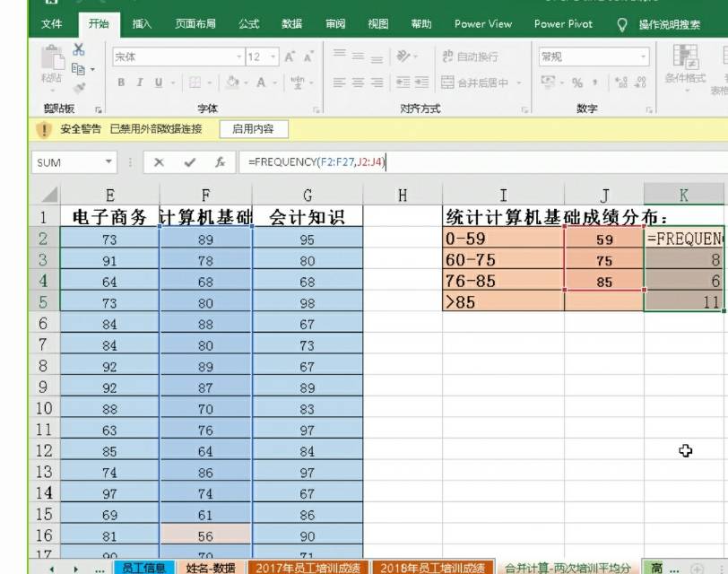The image size is (728, 574).
Task: Switch to the 页面布局 tab
Action: coord(195,23)
